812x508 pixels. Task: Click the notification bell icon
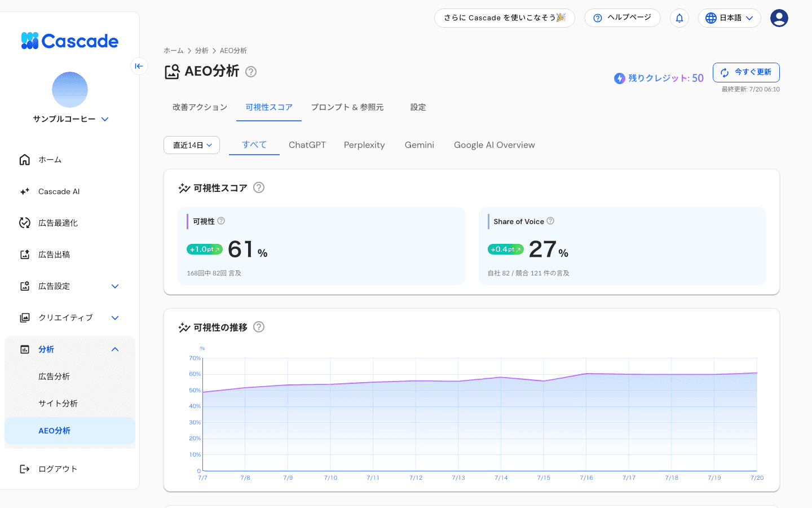[679, 18]
